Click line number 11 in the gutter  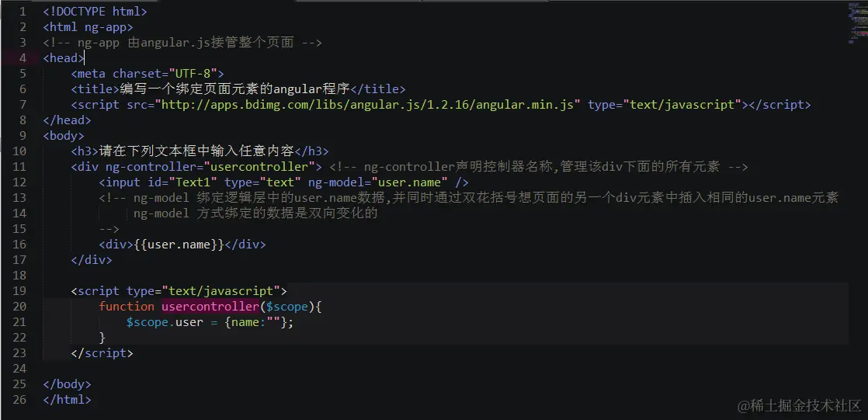point(19,167)
